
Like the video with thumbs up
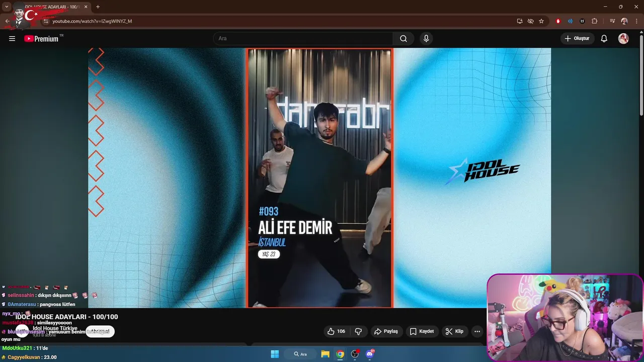point(331,331)
